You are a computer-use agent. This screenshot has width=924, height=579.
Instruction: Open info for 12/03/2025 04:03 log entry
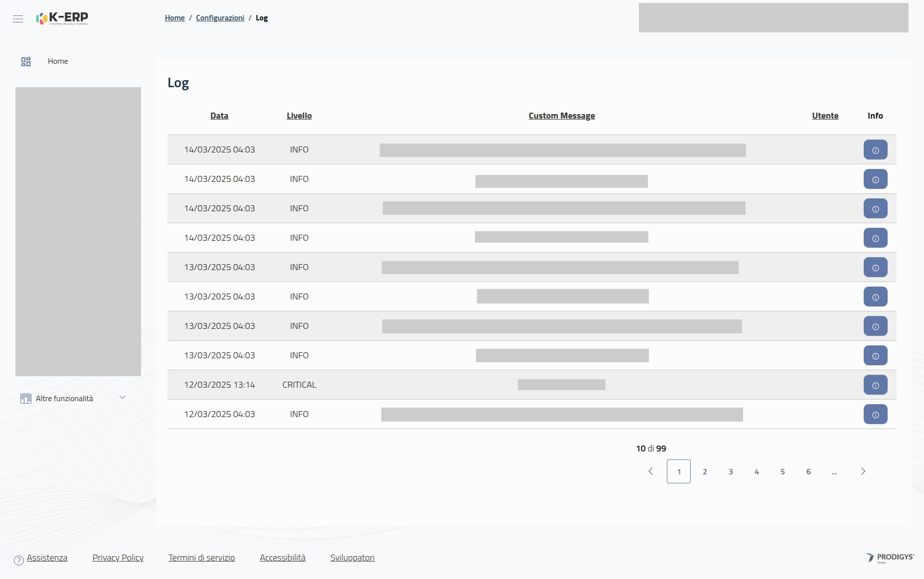pos(875,415)
